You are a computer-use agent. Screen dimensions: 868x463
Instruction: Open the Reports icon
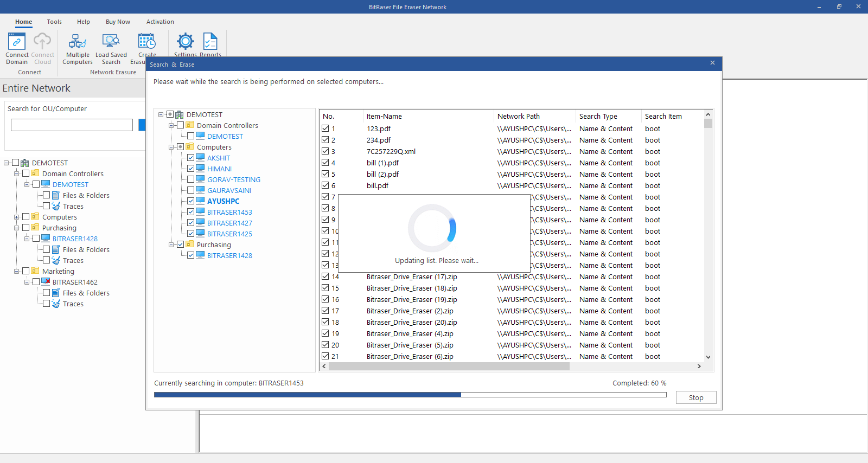[210, 41]
